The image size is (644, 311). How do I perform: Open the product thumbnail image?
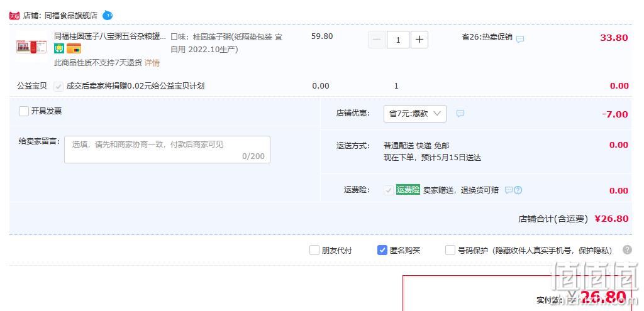pos(31,46)
